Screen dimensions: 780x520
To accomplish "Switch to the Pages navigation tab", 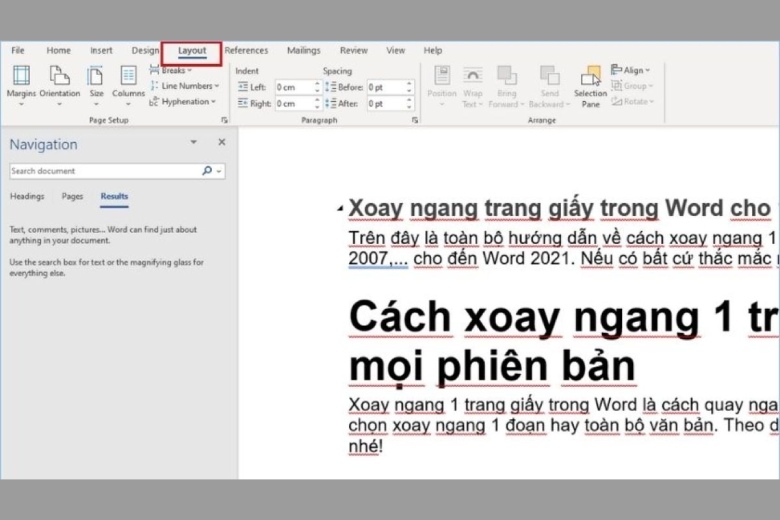I will tap(72, 196).
